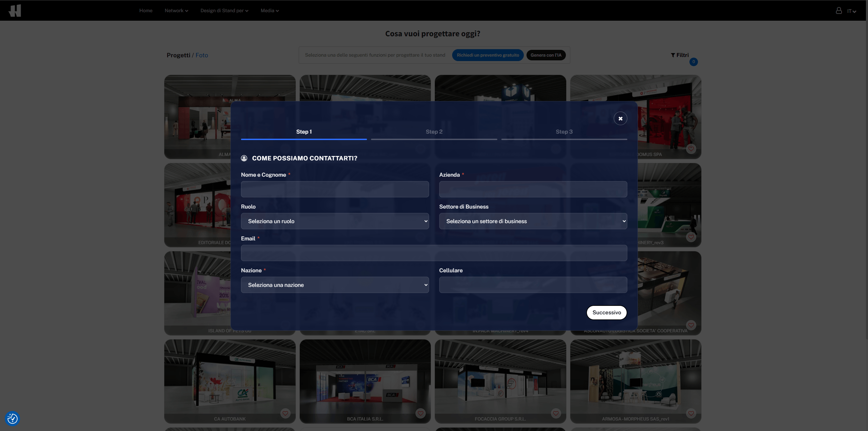Click Genera con l'IA button

[x=546, y=55]
